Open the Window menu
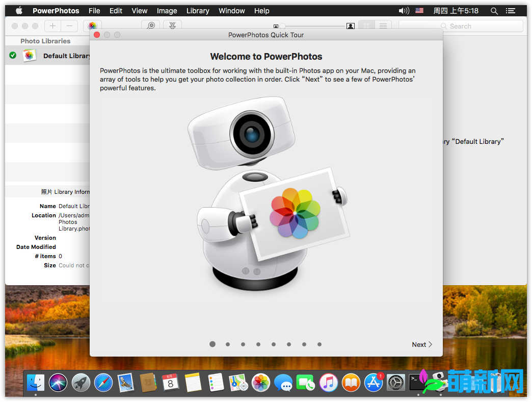Screen dimensions: 532x402 tap(232, 11)
